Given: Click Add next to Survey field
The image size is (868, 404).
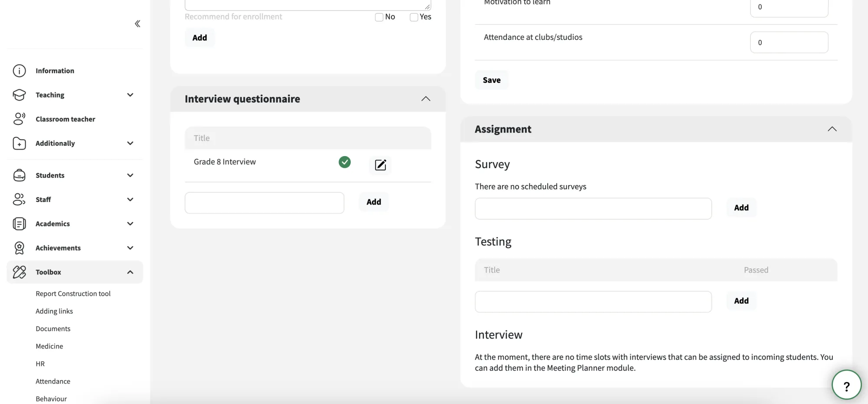Looking at the screenshot, I should point(741,208).
